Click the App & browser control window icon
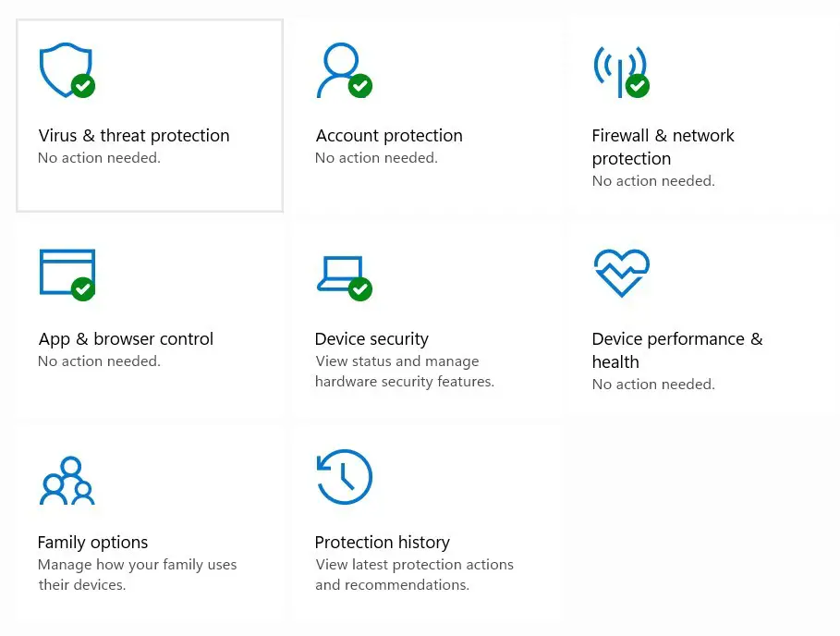 pos(67,275)
